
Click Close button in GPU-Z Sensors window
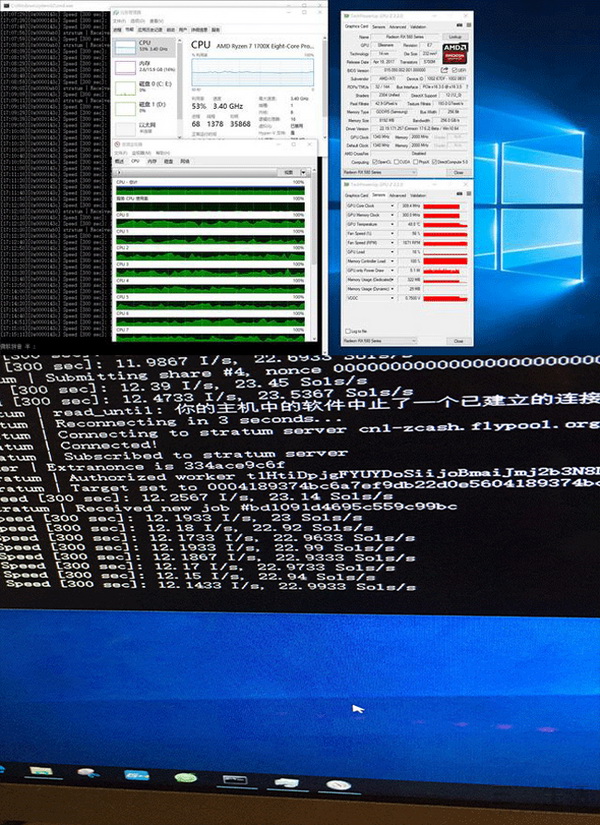458,341
